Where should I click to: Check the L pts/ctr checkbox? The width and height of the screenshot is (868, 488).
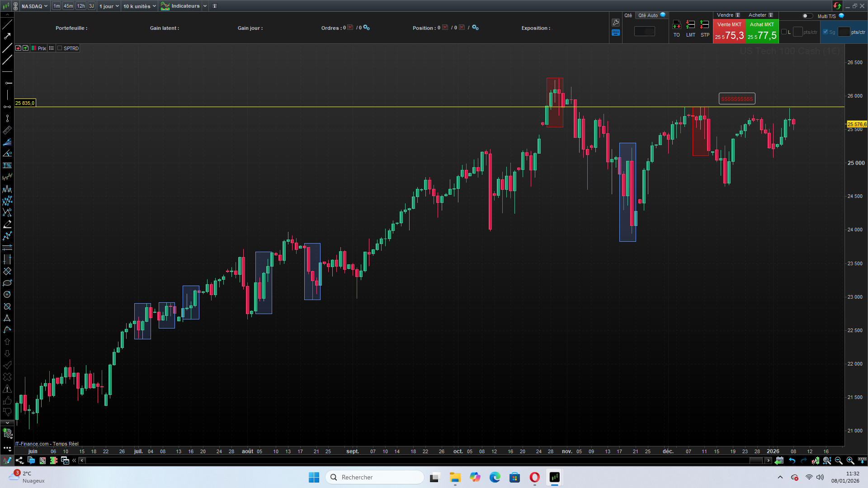tap(784, 32)
